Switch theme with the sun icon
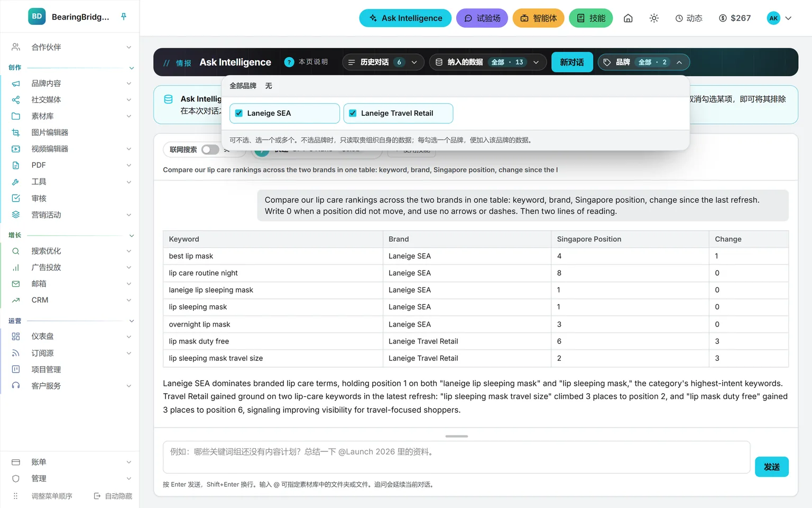The height and width of the screenshot is (508, 812). [654, 18]
